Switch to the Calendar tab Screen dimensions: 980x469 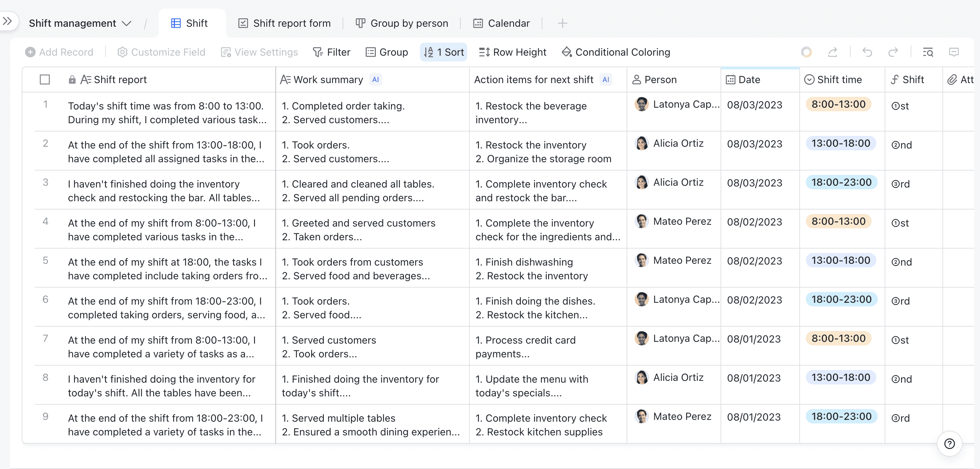(501, 23)
